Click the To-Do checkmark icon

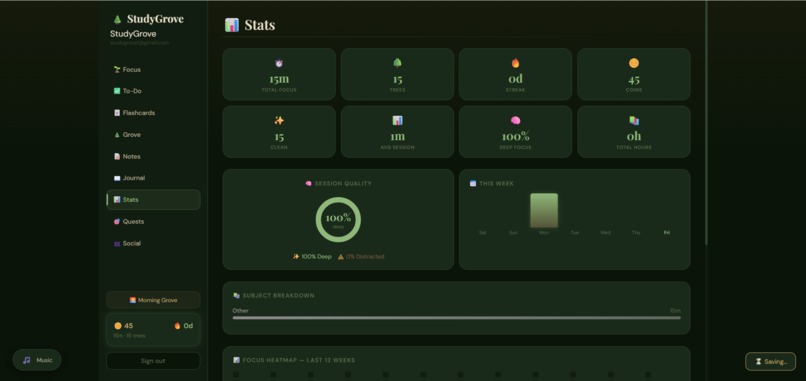coord(117,91)
